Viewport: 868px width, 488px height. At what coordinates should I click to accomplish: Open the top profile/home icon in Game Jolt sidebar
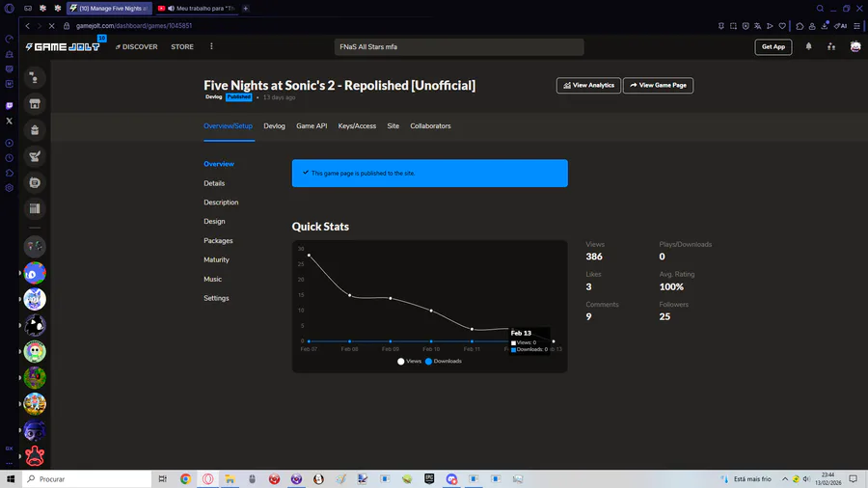pyautogui.click(x=35, y=77)
